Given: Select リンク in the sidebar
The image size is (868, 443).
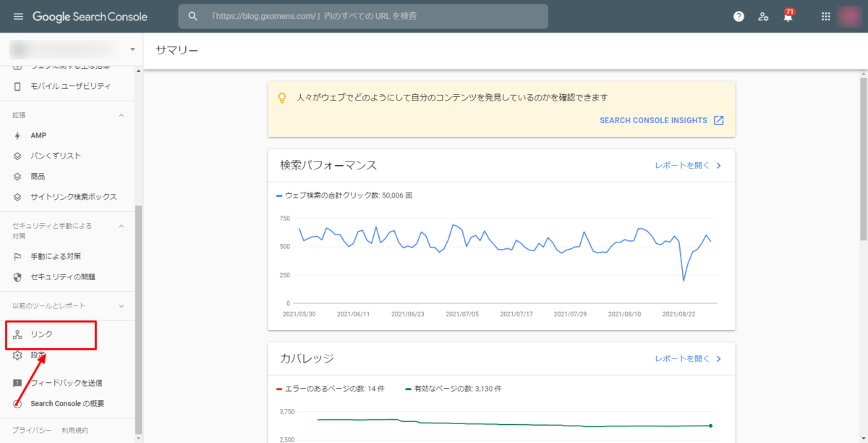Looking at the screenshot, I should [41, 334].
